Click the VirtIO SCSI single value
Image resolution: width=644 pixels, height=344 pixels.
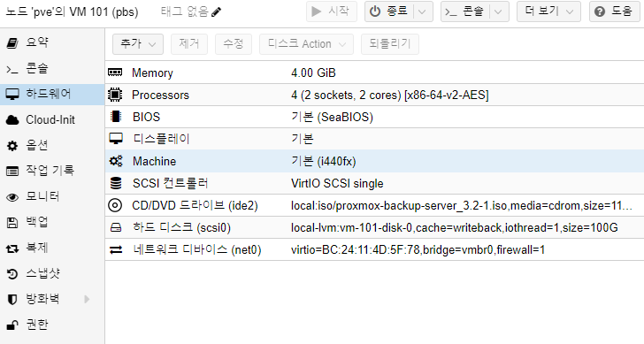[x=337, y=183]
